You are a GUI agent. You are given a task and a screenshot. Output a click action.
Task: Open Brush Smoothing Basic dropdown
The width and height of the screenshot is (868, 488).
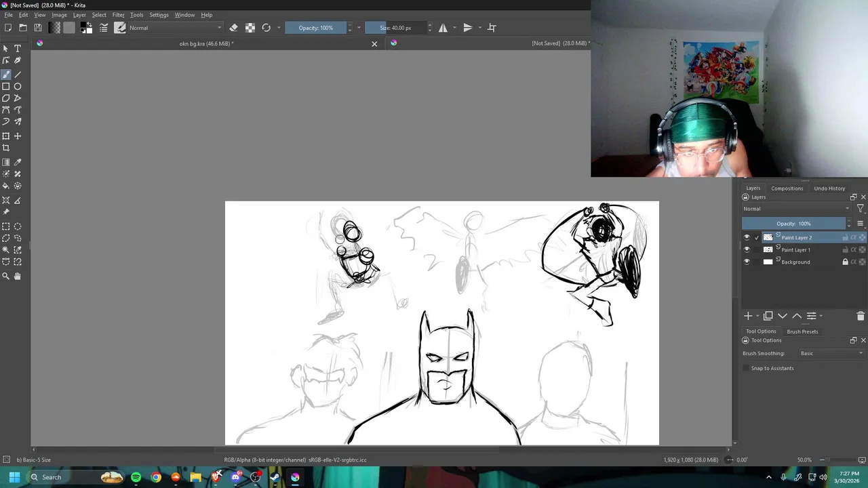pos(832,353)
